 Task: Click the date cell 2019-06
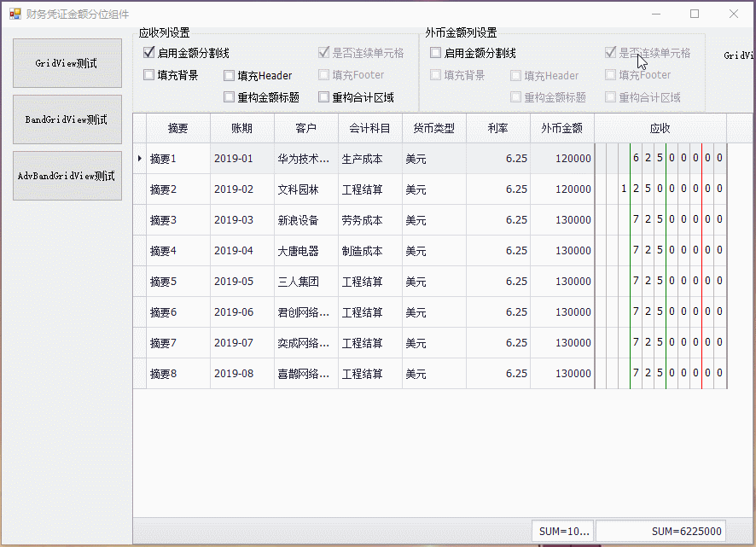tap(242, 312)
